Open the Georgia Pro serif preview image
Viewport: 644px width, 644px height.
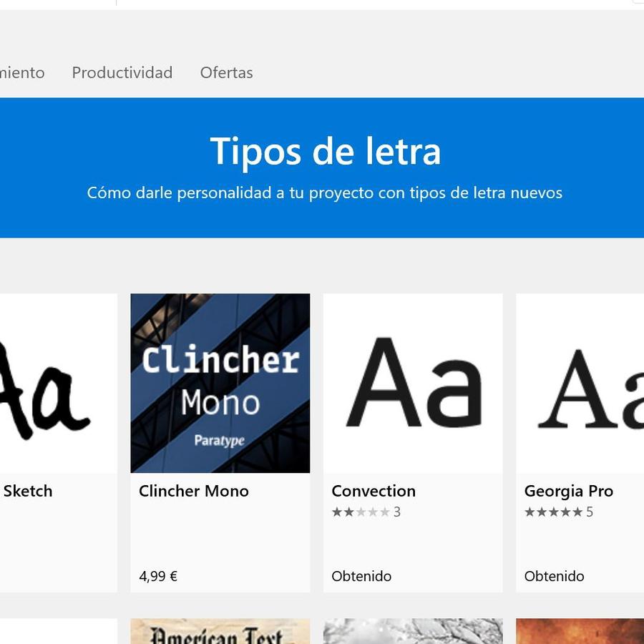tap(580, 383)
